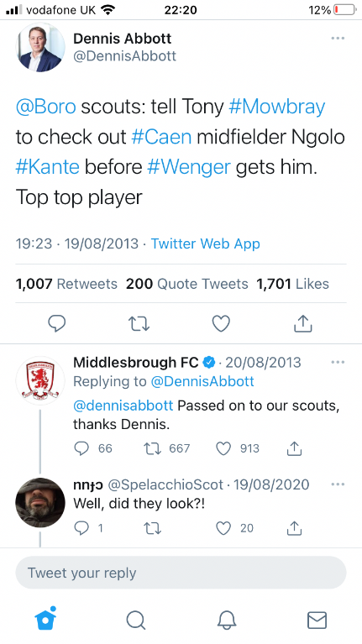362x644 pixels.
Task: Go to the Home tab
Action: tap(45, 619)
